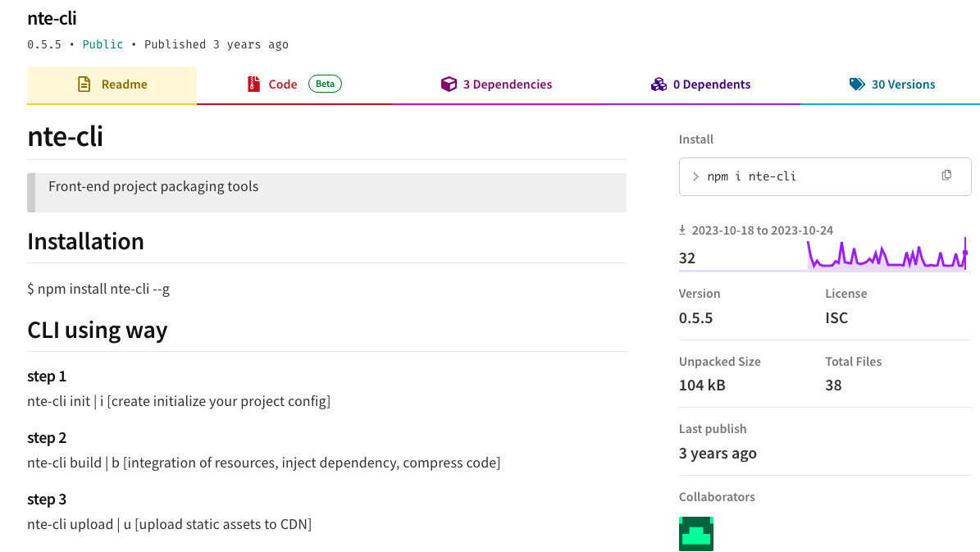Screen dimensions: 980x552
Task: Click the total files value '38'
Action: coord(834,385)
